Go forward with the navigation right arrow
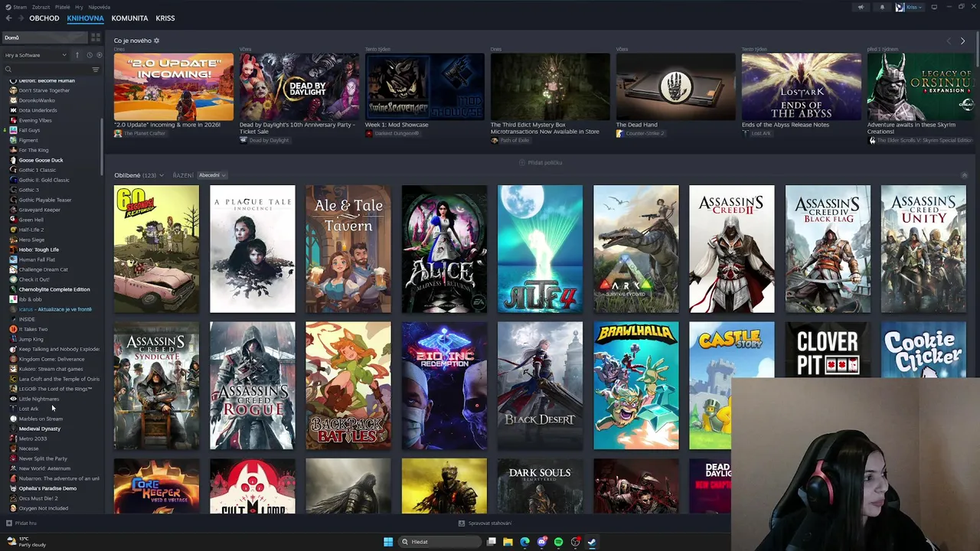Screen dimensions: 980x551 pos(20,18)
